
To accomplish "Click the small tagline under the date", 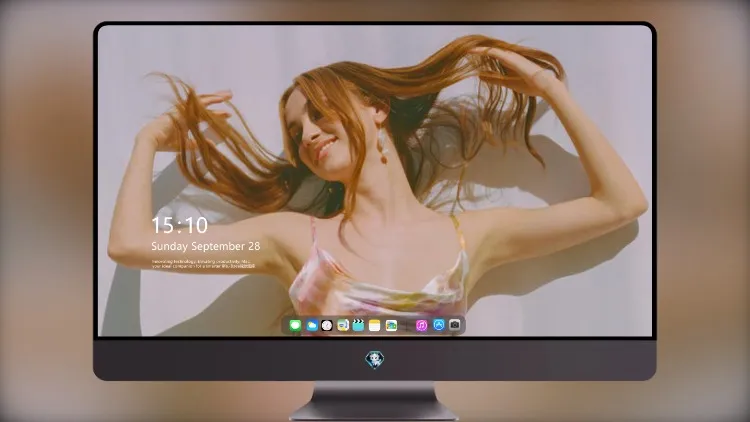I will click(203, 264).
